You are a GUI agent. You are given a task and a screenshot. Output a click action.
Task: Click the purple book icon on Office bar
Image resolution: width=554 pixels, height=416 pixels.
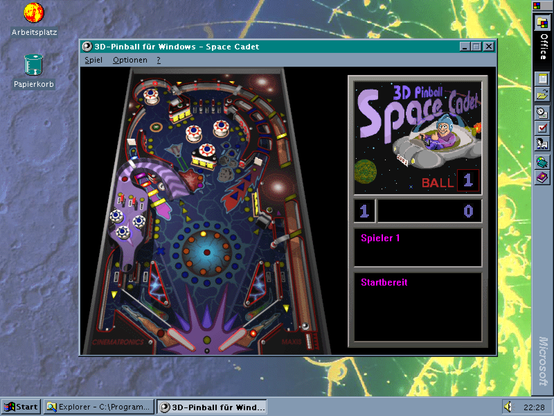pyautogui.click(x=542, y=177)
